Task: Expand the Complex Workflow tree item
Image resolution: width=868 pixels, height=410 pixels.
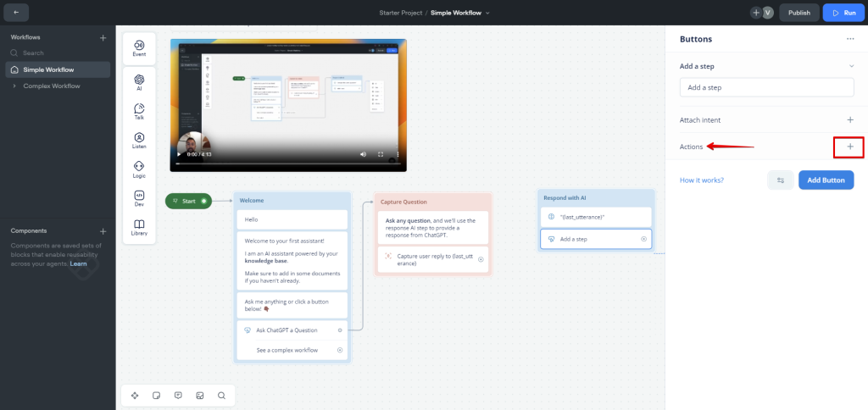Action: coord(14,86)
